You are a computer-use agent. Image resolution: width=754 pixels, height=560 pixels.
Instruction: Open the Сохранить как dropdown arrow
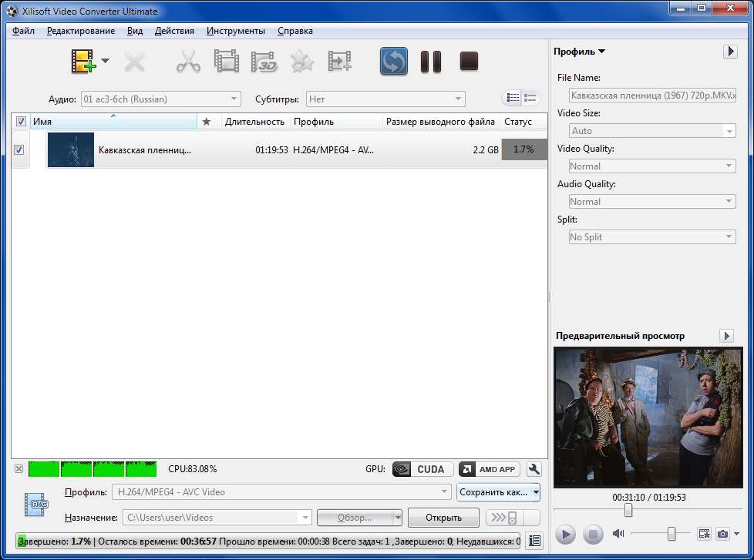click(536, 492)
